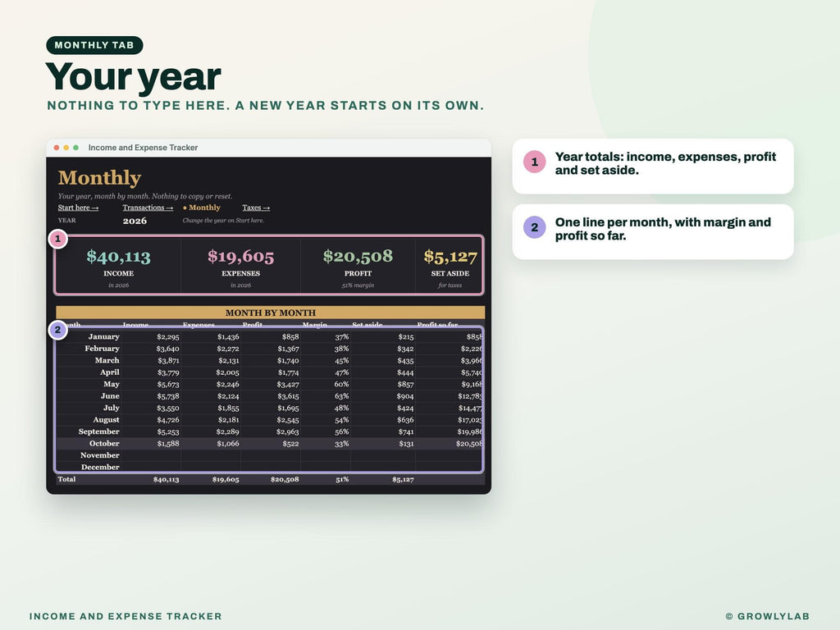Click the $20,508 Profit summary card
Viewport: 840px width, 630px height.
[358, 266]
